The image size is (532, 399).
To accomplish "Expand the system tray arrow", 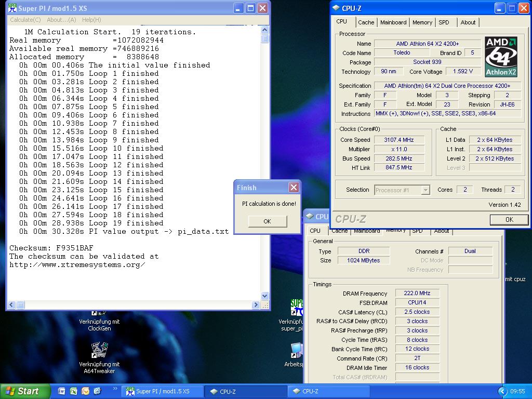I will pyautogui.click(x=502, y=391).
